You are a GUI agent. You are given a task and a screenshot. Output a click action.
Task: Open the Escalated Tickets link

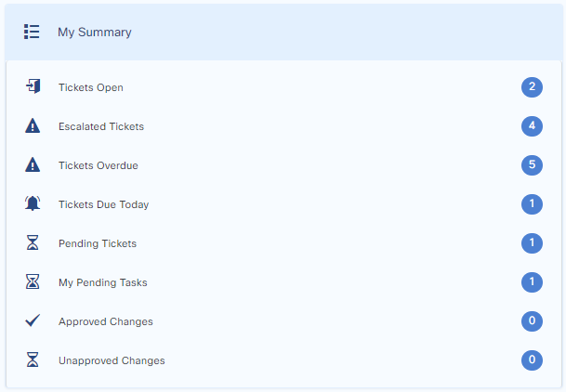coord(100,126)
